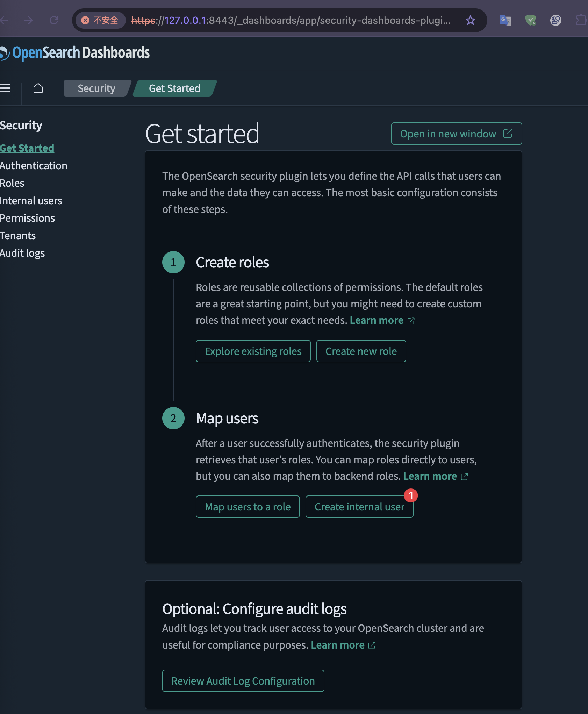This screenshot has width=588, height=714.
Task: Open the hamburger navigation menu
Action: point(5,88)
